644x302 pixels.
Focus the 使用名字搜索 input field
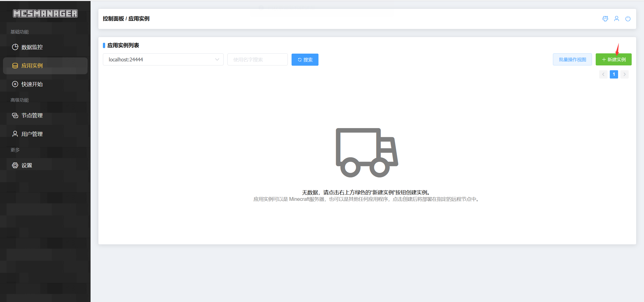257,60
